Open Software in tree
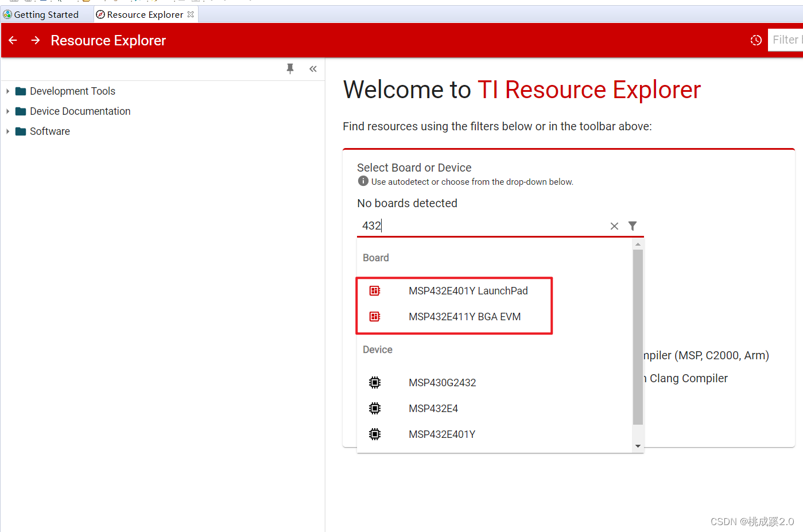803x532 pixels. [x=50, y=131]
